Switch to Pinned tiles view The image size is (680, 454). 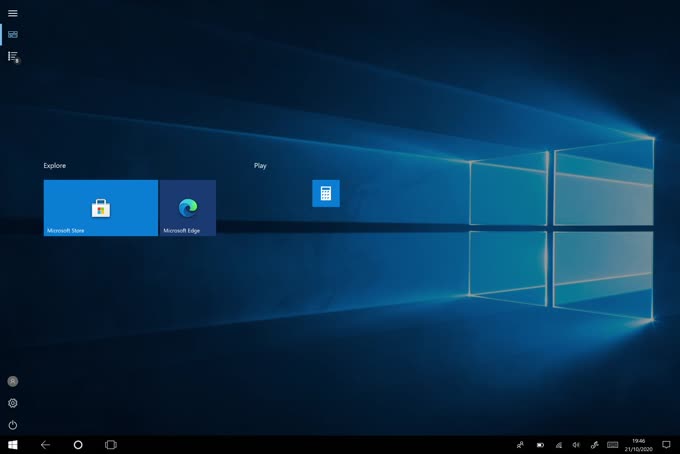click(x=13, y=34)
